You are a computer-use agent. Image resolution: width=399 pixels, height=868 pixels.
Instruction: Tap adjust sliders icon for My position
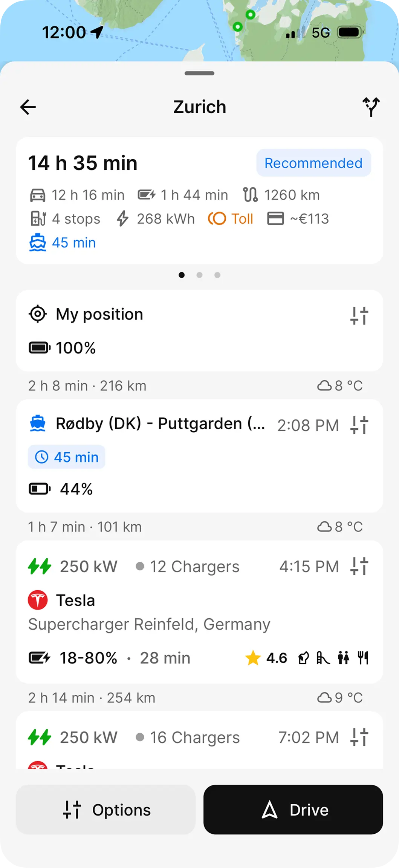click(x=359, y=315)
